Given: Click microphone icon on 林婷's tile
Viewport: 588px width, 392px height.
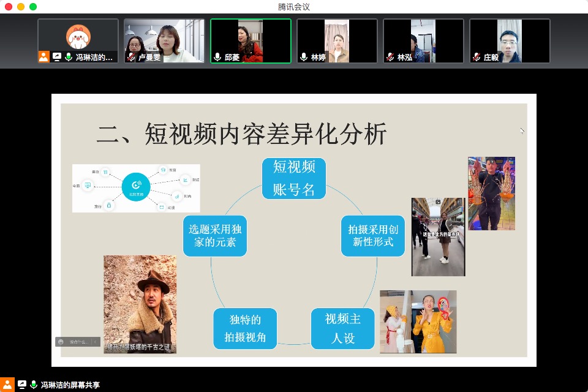Looking at the screenshot, I should pyautogui.click(x=303, y=57).
